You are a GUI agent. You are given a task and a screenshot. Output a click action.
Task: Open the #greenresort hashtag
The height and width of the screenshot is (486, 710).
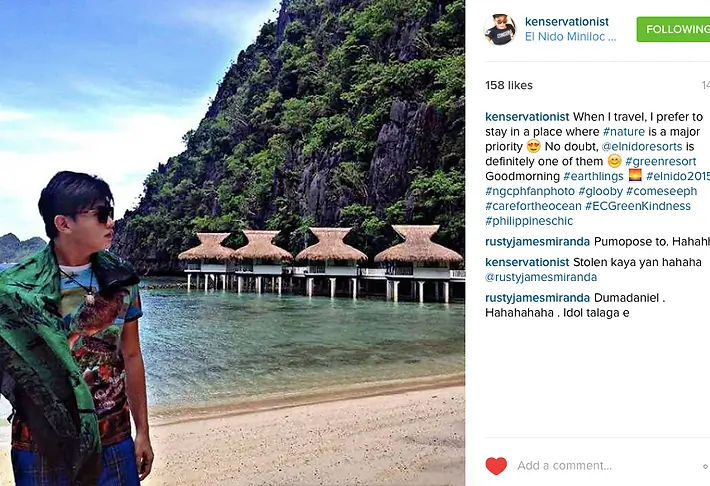[x=661, y=162]
